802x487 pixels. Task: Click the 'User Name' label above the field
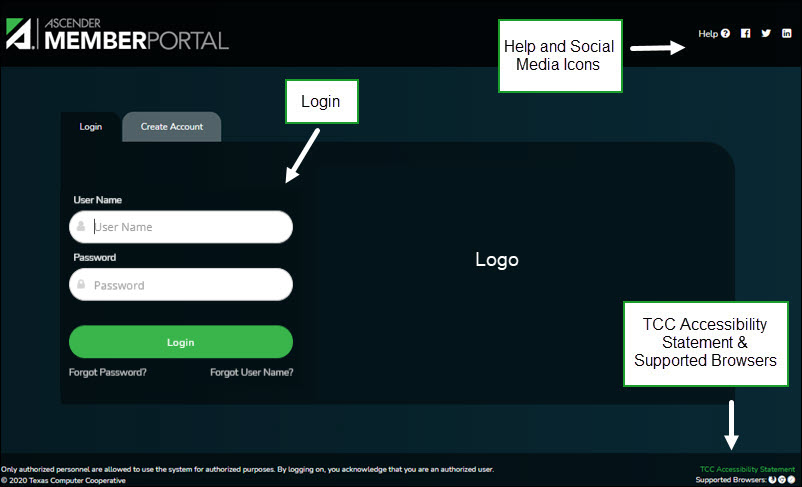pyautogui.click(x=98, y=200)
